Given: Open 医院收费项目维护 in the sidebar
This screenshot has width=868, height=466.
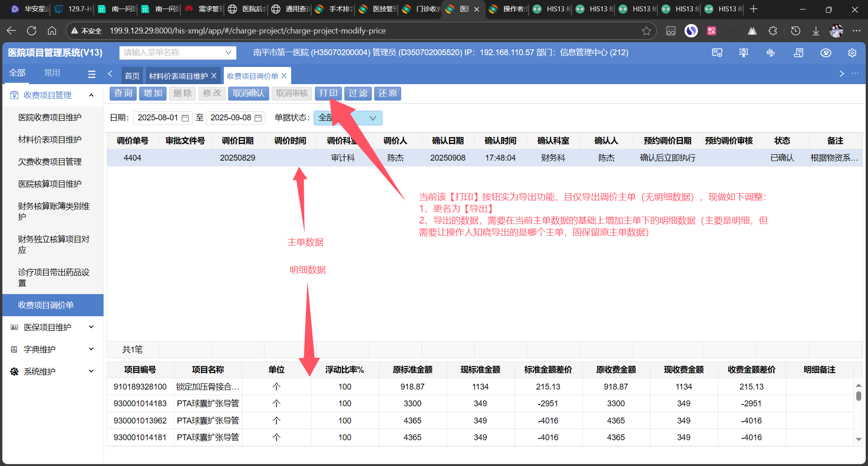Looking at the screenshot, I should tap(52, 118).
